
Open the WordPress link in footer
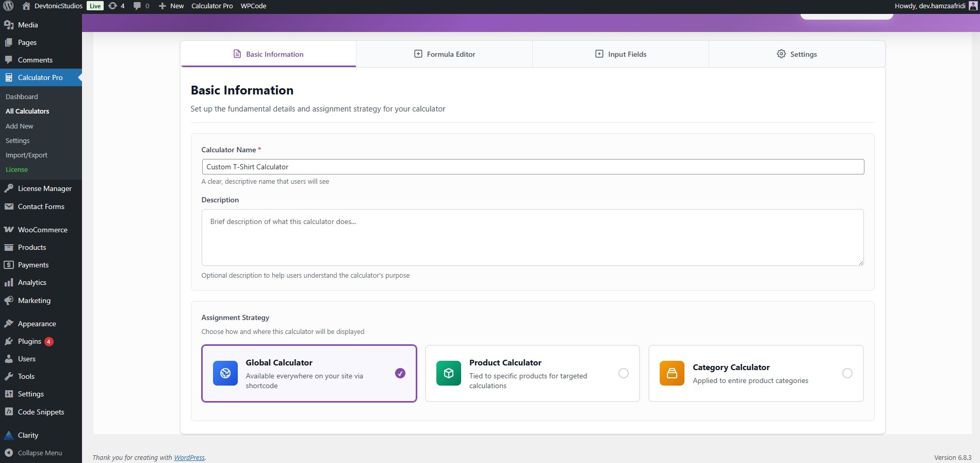coord(189,457)
